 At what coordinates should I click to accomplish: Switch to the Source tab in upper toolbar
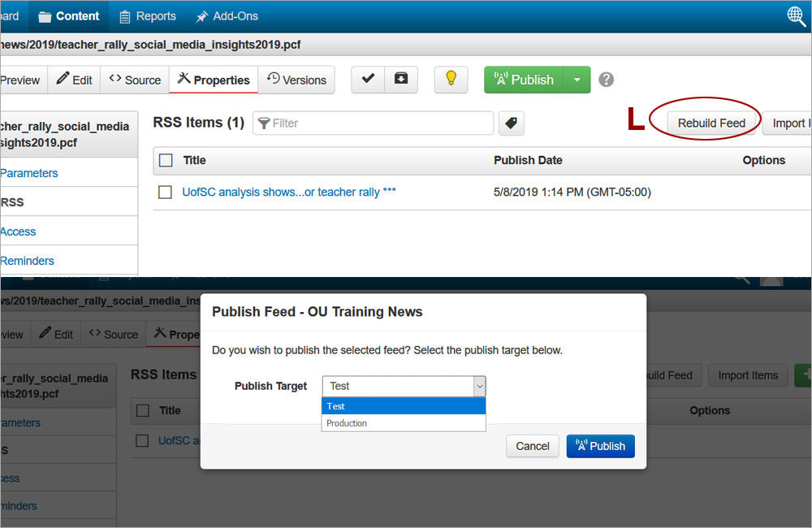[x=135, y=80]
